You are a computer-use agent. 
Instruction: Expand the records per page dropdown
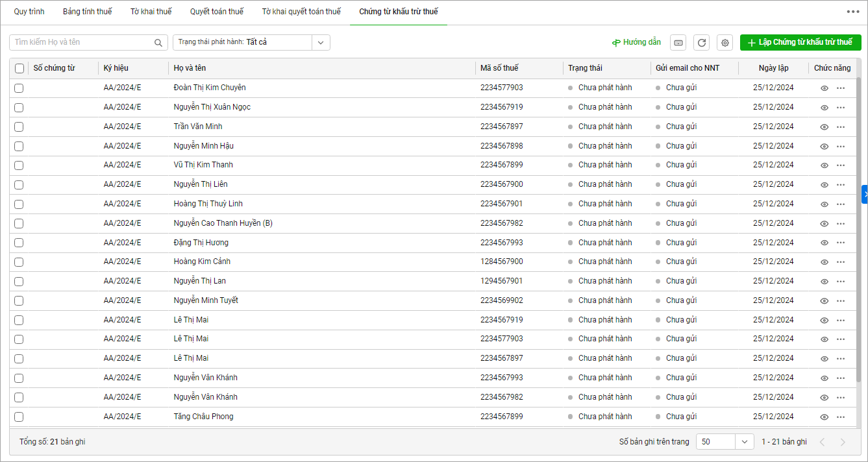pos(744,442)
